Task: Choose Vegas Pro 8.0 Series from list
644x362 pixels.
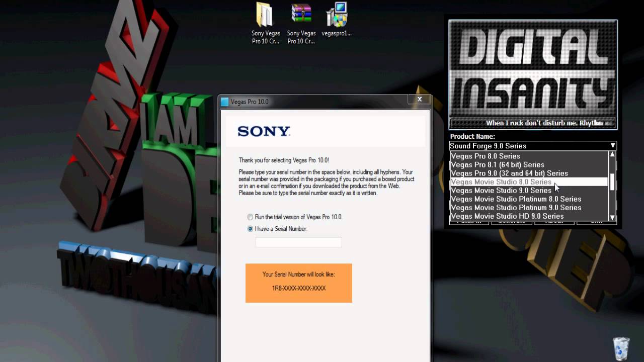Action: click(x=529, y=156)
